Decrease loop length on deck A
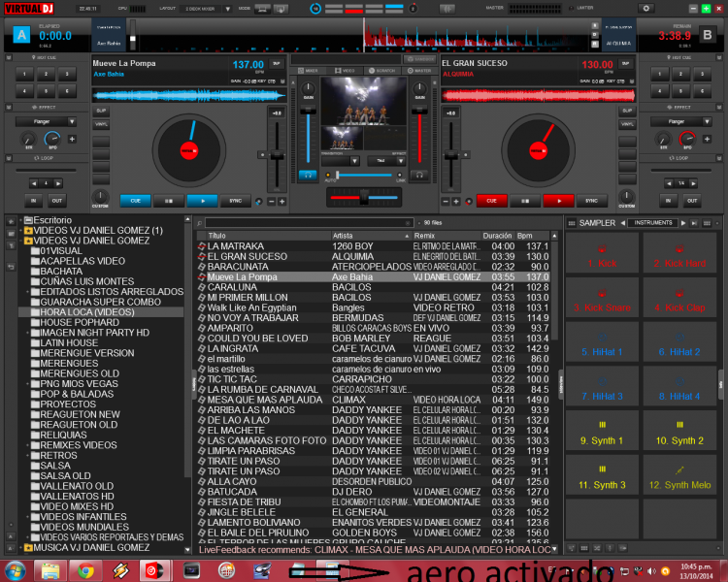 (x=33, y=183)
